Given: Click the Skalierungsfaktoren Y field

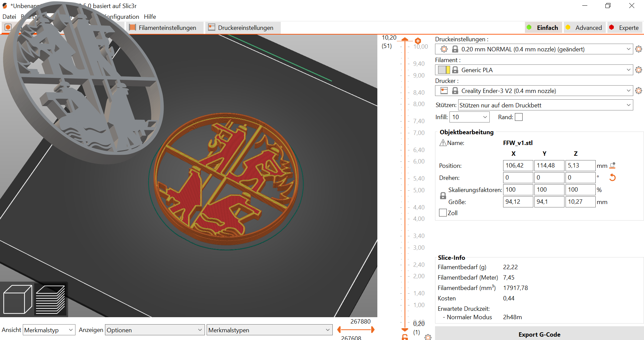Looking at the screenshot, I should point(549,190).
